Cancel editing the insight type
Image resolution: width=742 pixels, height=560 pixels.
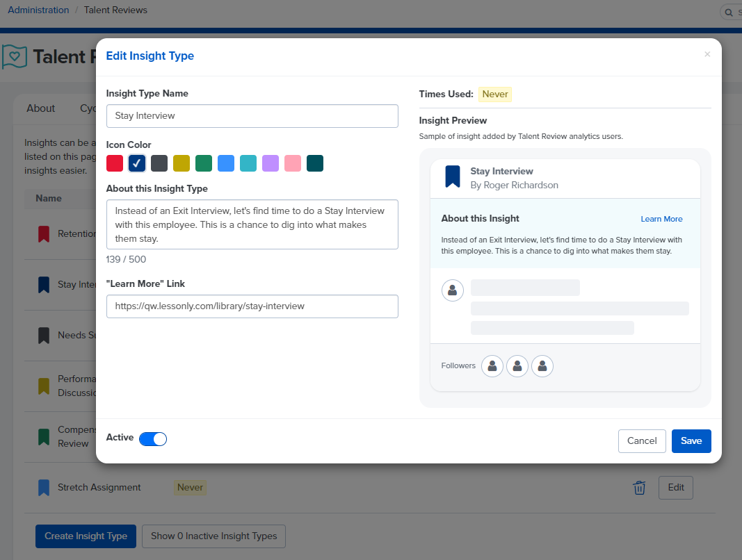point(642,440)
